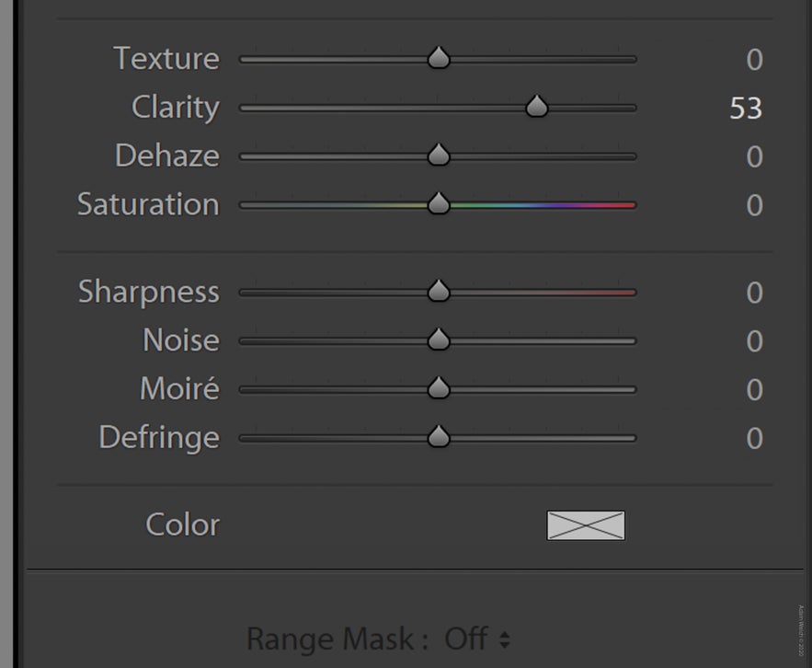Select the Defringe slider handle
This screenshot has height=668, width=812.
[439, 437]
